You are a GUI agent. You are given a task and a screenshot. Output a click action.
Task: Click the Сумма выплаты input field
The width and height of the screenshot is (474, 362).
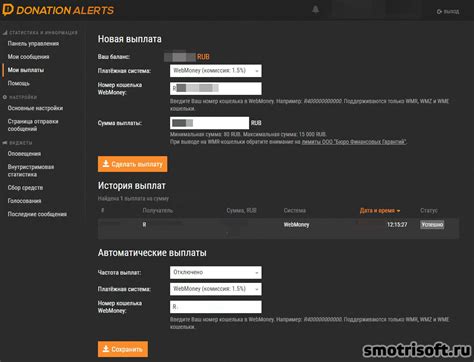(x=209, y=123)
